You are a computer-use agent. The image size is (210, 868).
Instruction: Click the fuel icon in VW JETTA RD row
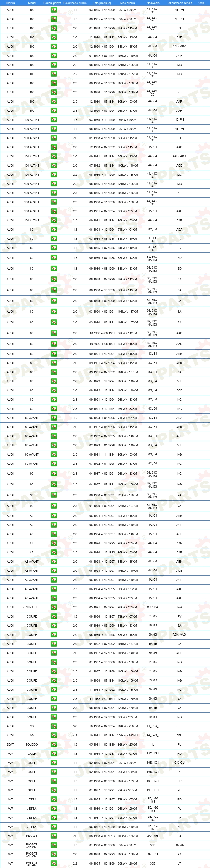[54, 799]
